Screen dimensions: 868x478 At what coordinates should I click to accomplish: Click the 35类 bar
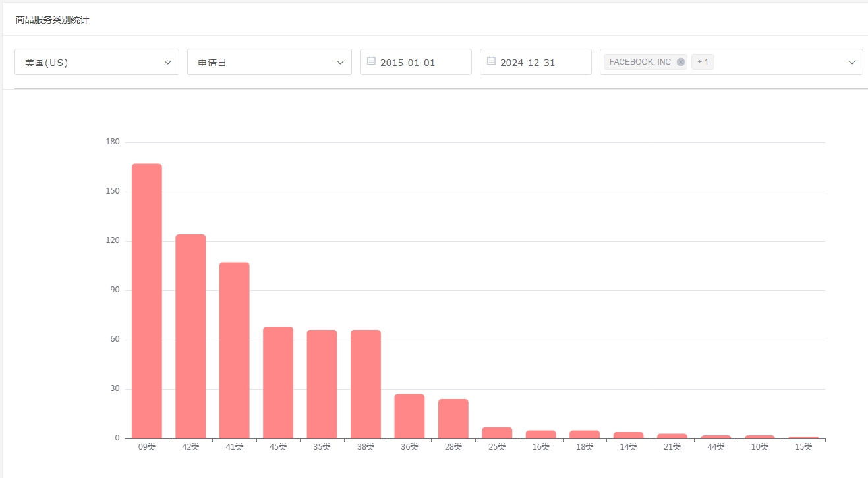[322, 384]
